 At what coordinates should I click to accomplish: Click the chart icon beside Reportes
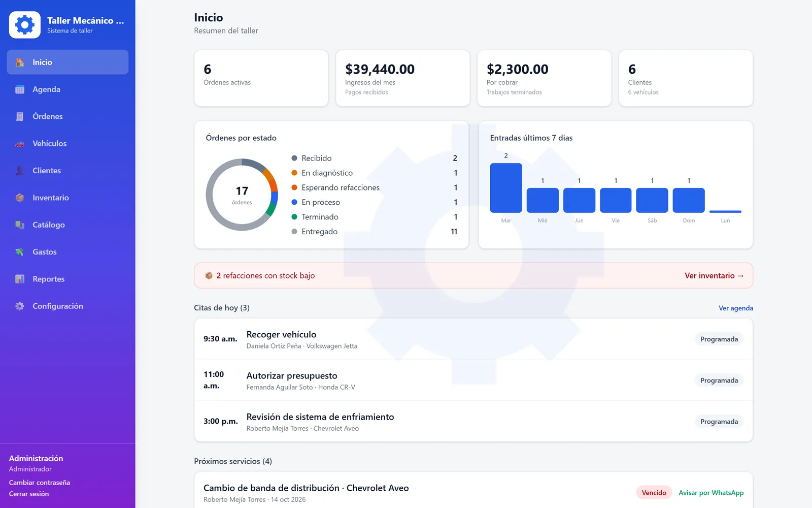tap(20, 279)
